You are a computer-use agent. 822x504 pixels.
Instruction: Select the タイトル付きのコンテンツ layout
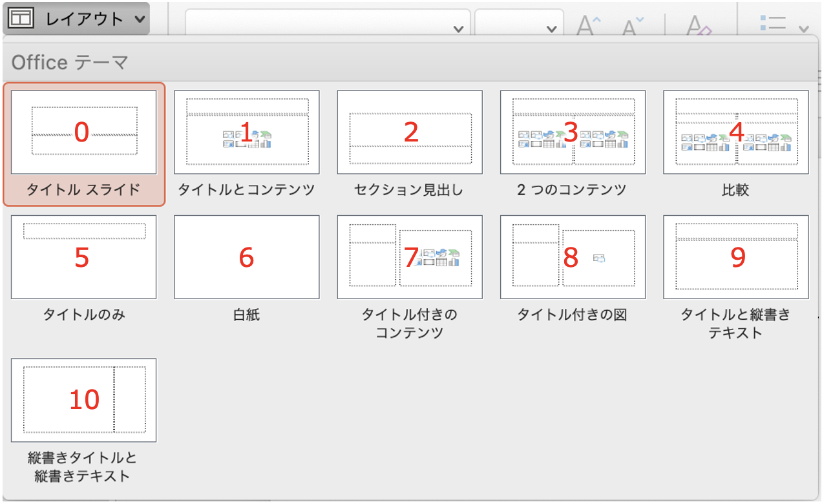pyautogui.click(x=410, y=257)
